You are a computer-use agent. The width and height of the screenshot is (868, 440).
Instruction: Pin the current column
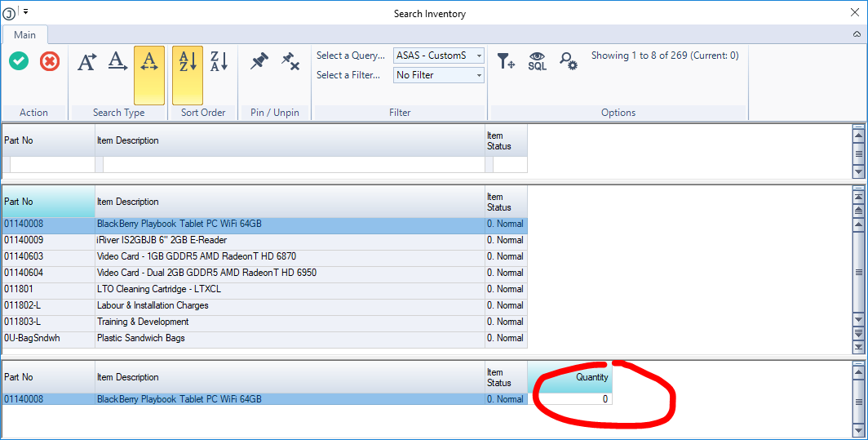click(259, 61)
